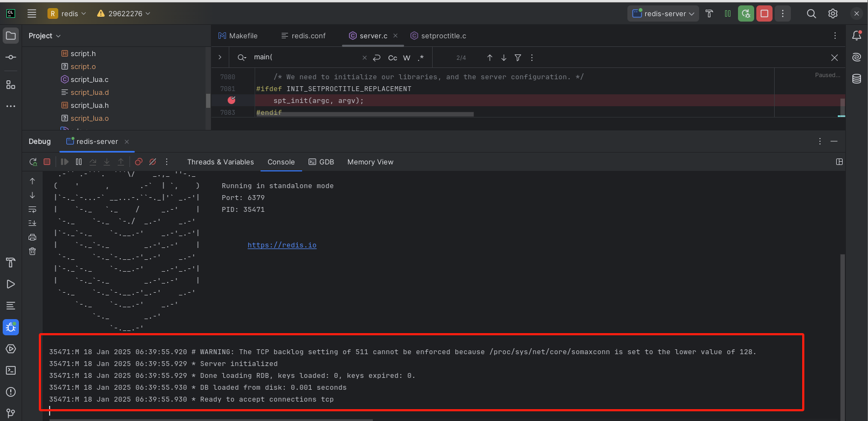Resume program in Debug toolbar
This screenshot has height=421, width=868.
(65, 162)
